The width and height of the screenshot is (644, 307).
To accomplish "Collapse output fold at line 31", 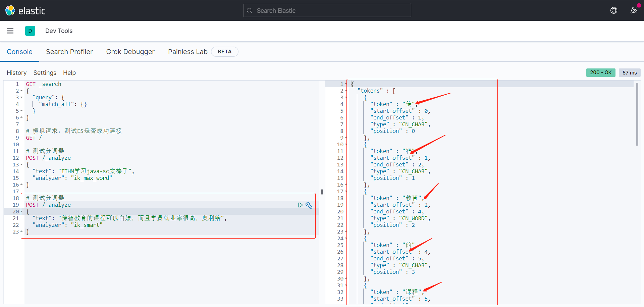I will tap(346, 286).
